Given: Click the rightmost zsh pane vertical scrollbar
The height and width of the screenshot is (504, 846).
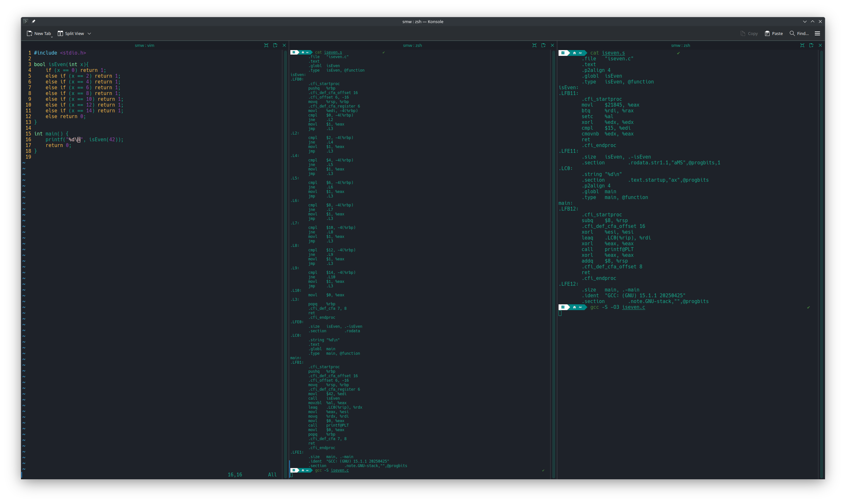Looking at the screenshot, I should (822, 264).
